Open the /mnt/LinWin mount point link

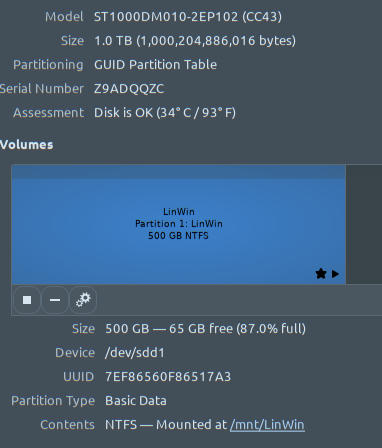coord(267,425)
